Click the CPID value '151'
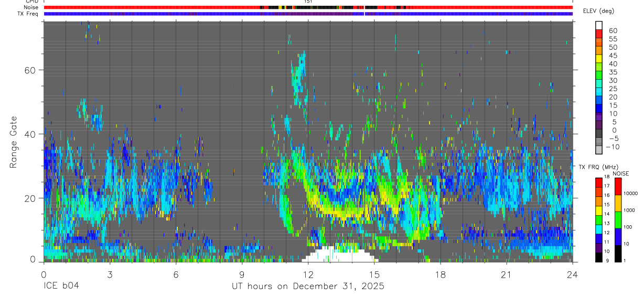This screenshot has width=644, height=297. pyautogui.click(x=308, y=2)
